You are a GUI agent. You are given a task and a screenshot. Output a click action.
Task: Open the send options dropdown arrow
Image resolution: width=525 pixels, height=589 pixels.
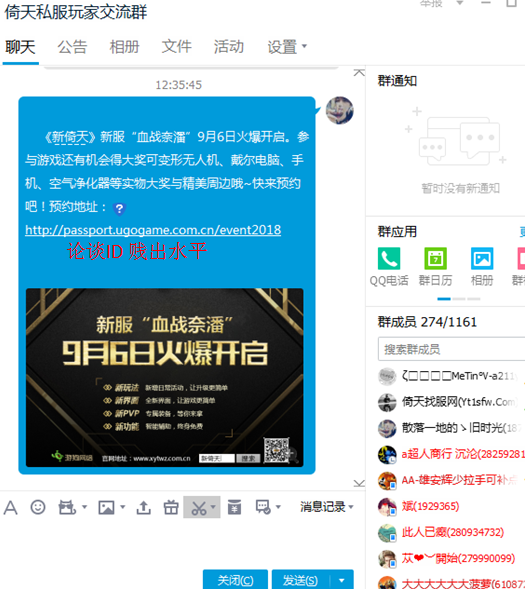point(341,580)
